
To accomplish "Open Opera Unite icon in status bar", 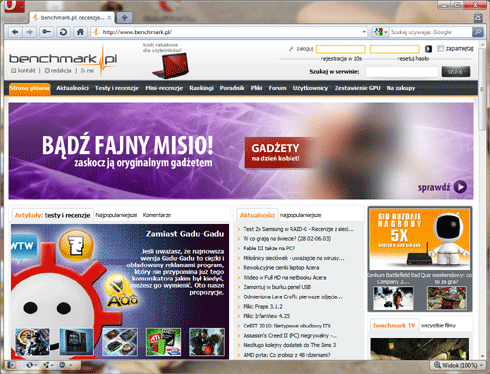I will pos(46,365).
